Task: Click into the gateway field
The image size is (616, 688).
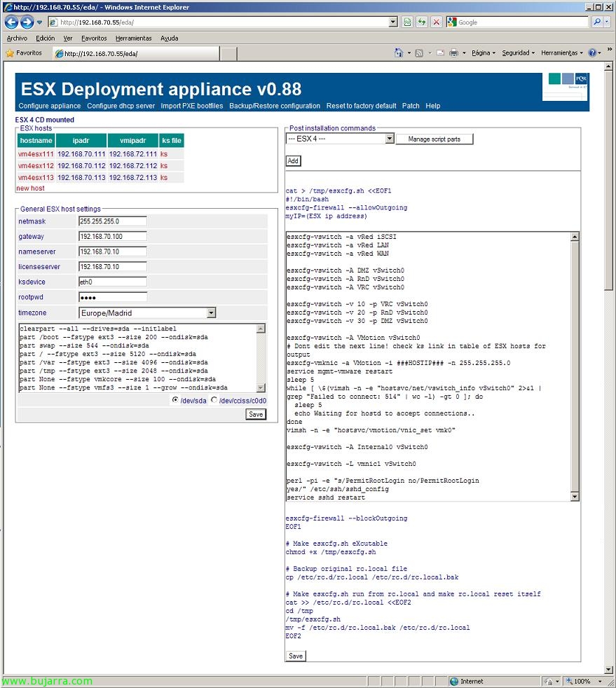Action: point(113,237)
